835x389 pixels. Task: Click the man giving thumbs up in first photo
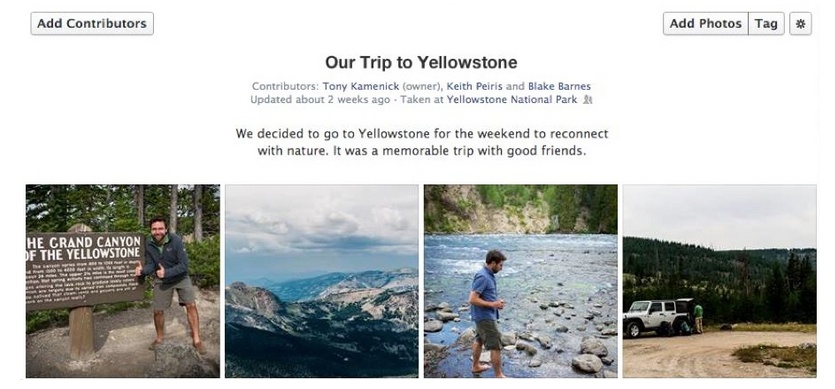pyautogui.click(x=169, y=282)
